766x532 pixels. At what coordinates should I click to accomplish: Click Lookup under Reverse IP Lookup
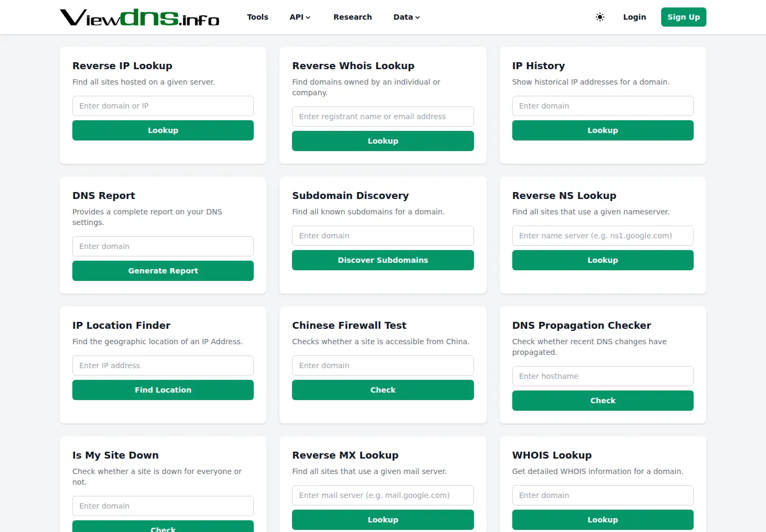coord(163,130)
